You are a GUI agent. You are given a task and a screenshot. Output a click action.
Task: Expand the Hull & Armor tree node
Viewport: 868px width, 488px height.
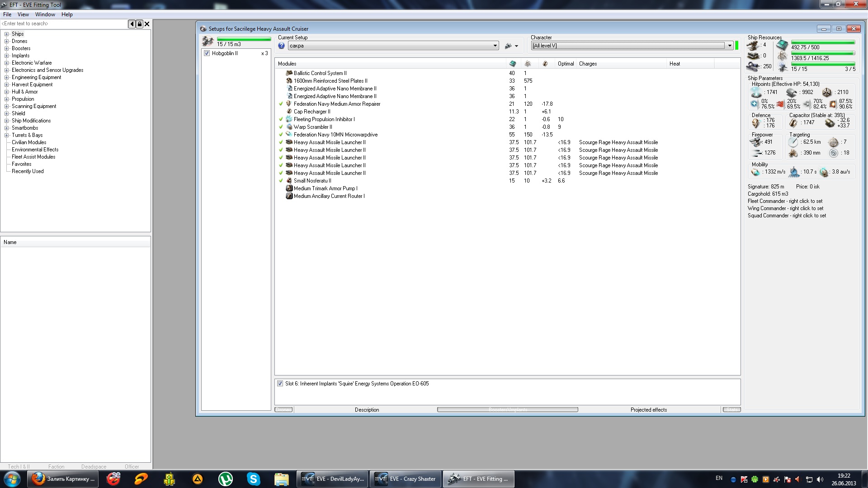[7, 92]
